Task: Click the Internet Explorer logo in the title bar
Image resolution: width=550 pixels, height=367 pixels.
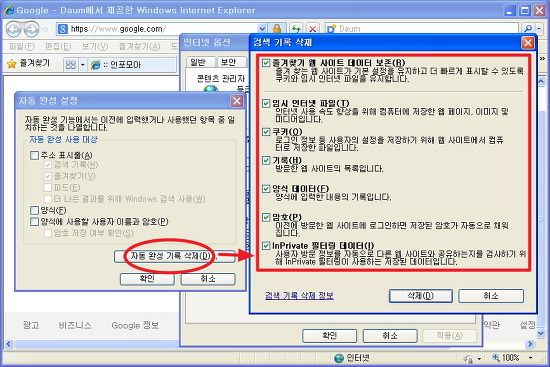Action: click(9, 10)
